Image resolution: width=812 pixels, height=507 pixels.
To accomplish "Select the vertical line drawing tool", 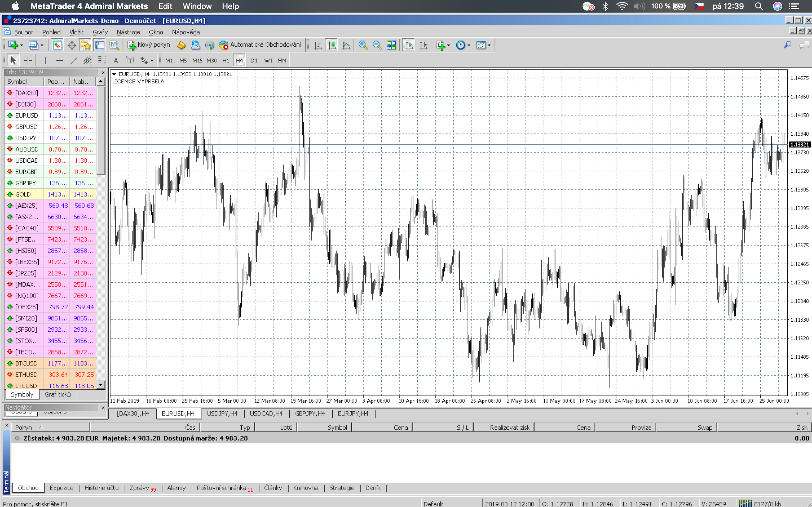I will [x=45, y=60].
